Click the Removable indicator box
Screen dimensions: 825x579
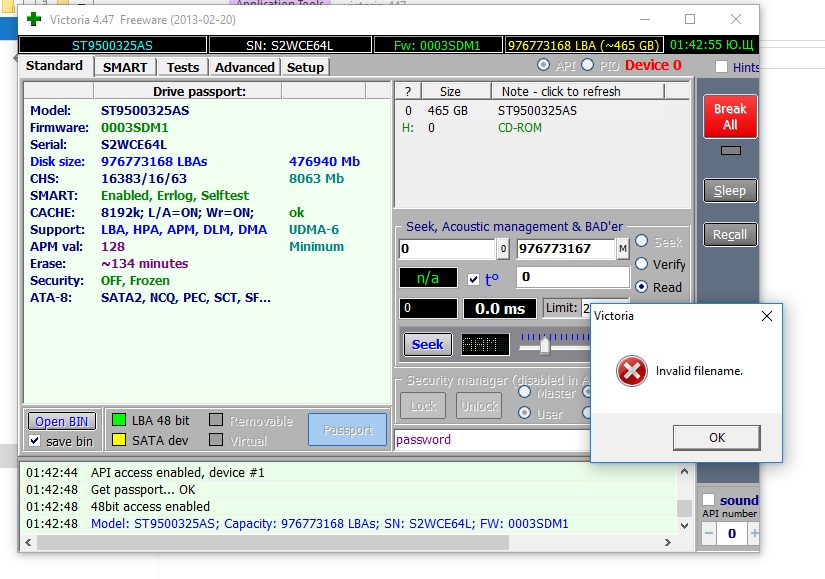coord(216,420)
